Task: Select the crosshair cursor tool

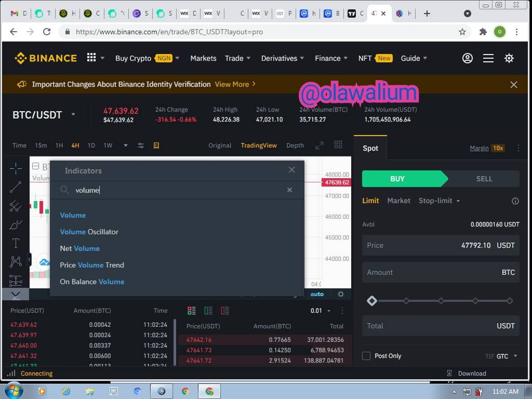Action: tap(16, 168)
